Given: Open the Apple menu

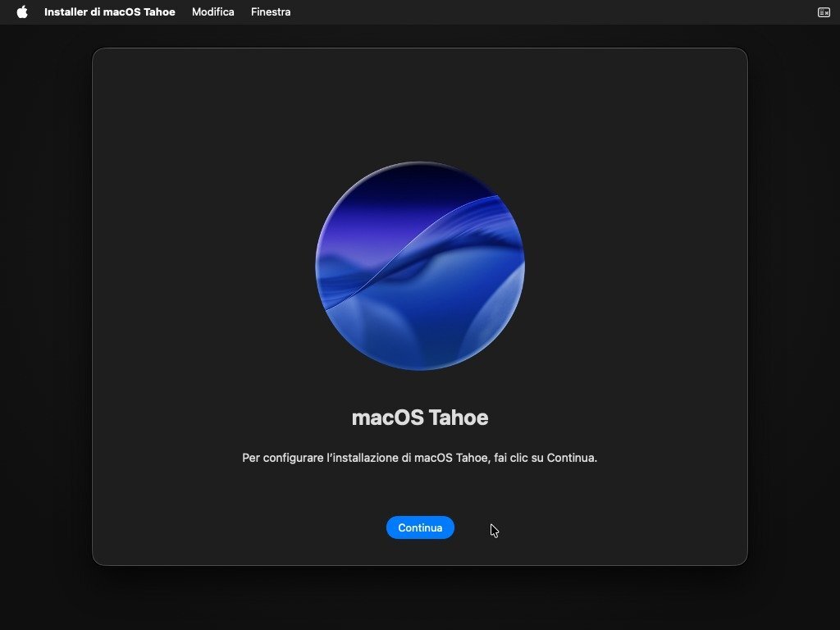Looking at the screenshot, I should tap(22, 11).
